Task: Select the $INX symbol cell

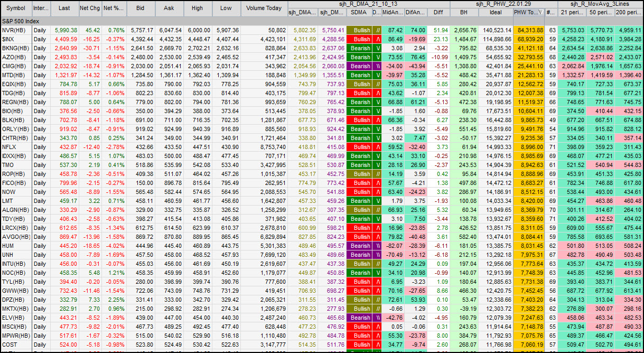Action: point(16,39)
